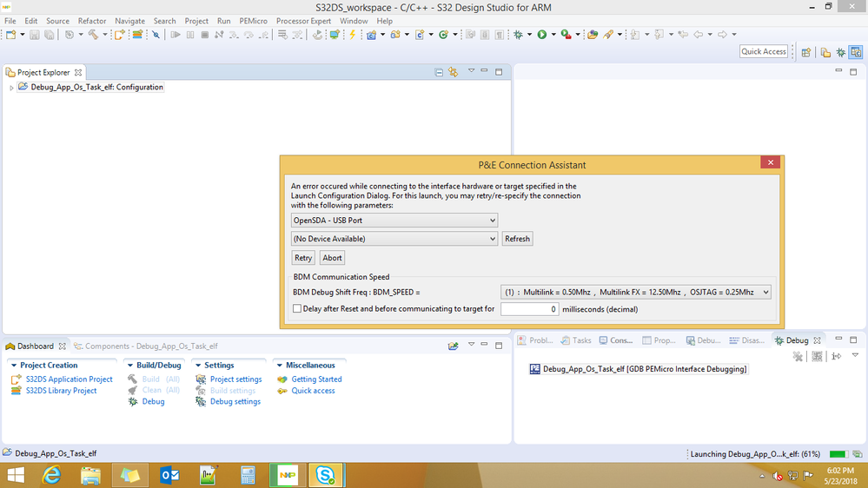Switch to the Dashboard tab
The image size is (868, 488).
(x=35, y=346)
